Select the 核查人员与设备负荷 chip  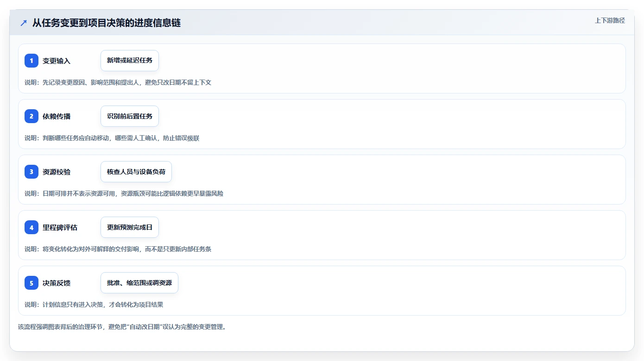pos(136,172)
